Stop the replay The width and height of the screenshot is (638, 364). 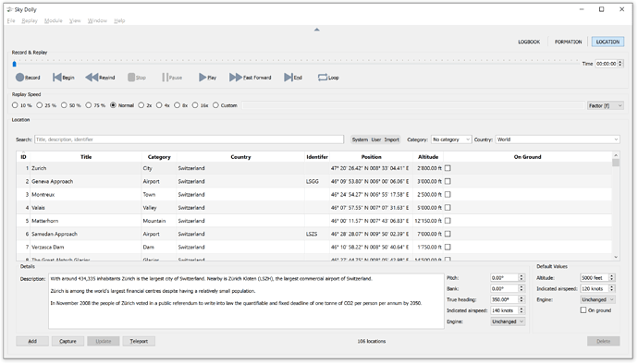pos(137,78)
